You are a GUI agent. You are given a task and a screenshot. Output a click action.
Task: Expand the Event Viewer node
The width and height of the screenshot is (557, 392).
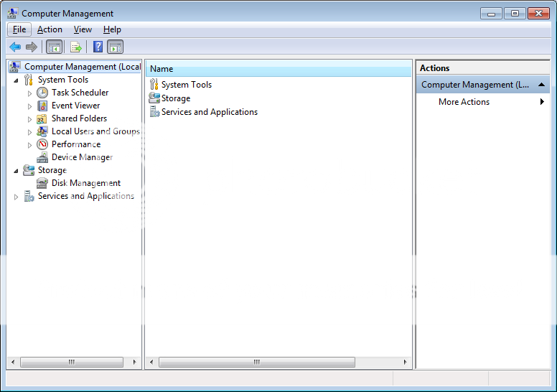(30, 106)
